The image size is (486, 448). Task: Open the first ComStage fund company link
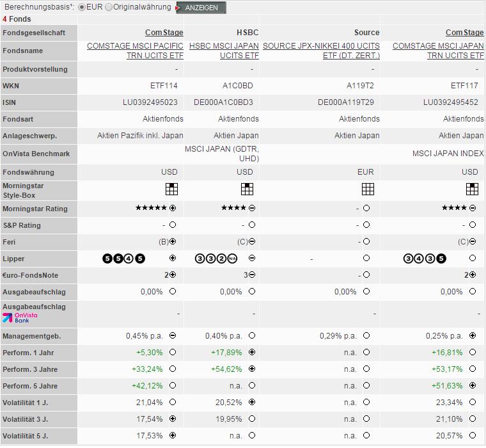164,32
